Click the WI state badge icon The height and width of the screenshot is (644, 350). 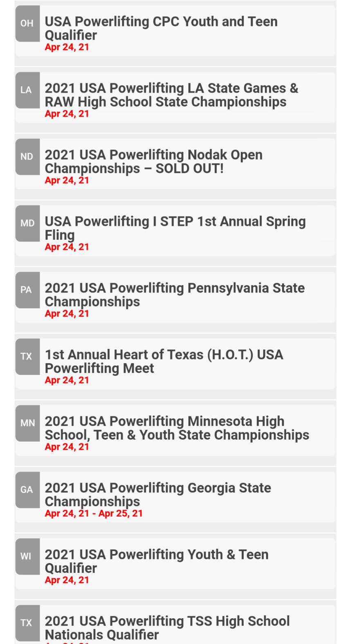pos(27,556)
